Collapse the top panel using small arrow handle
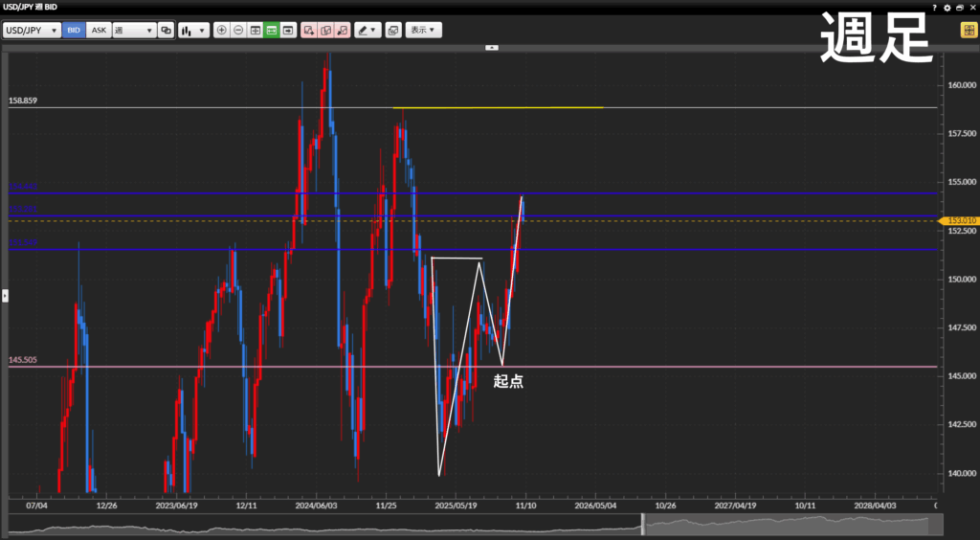Viewport: 980px width, 540px height. click(491, 46)
